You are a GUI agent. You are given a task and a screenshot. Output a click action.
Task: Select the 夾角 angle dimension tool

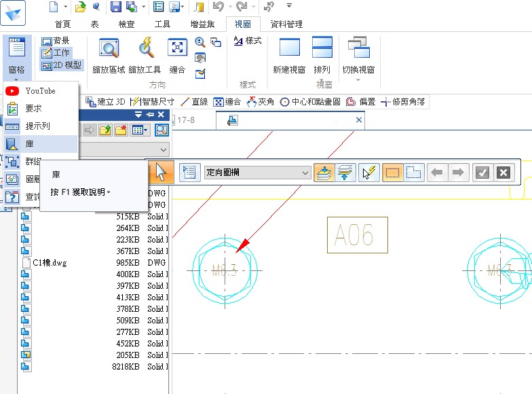point(261,102)
